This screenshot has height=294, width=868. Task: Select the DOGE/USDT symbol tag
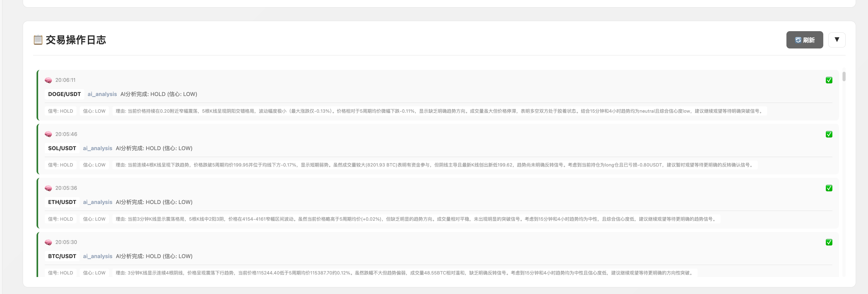coord(64,94)
